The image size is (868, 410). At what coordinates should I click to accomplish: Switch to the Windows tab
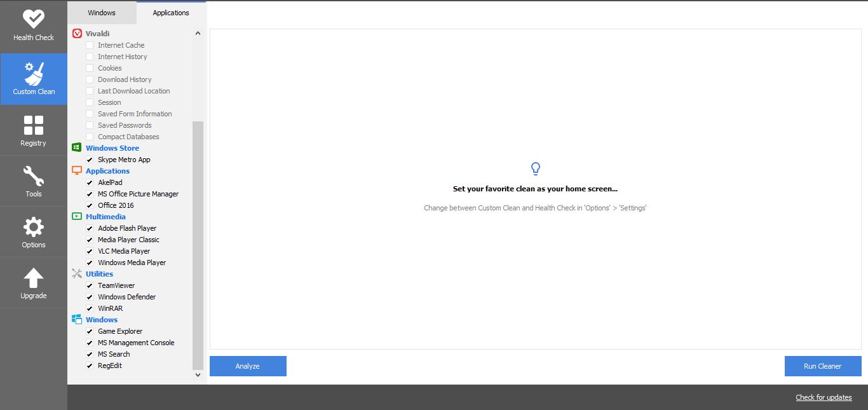[102, 13]
